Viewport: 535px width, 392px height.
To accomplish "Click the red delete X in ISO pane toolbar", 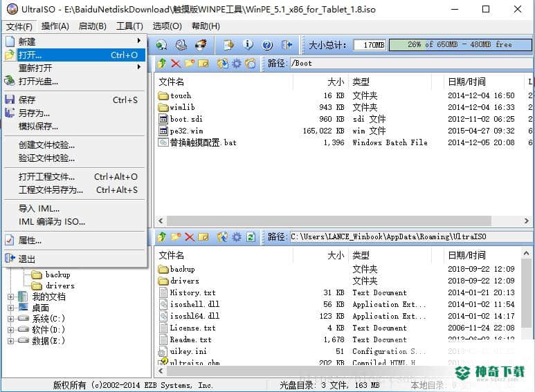I will point(176,64).
